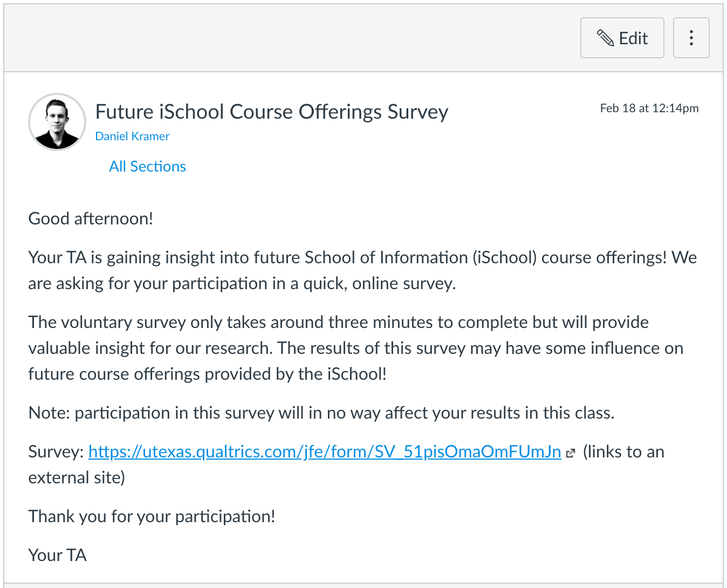Click the Edit announcement button

(x=622, y=38)
